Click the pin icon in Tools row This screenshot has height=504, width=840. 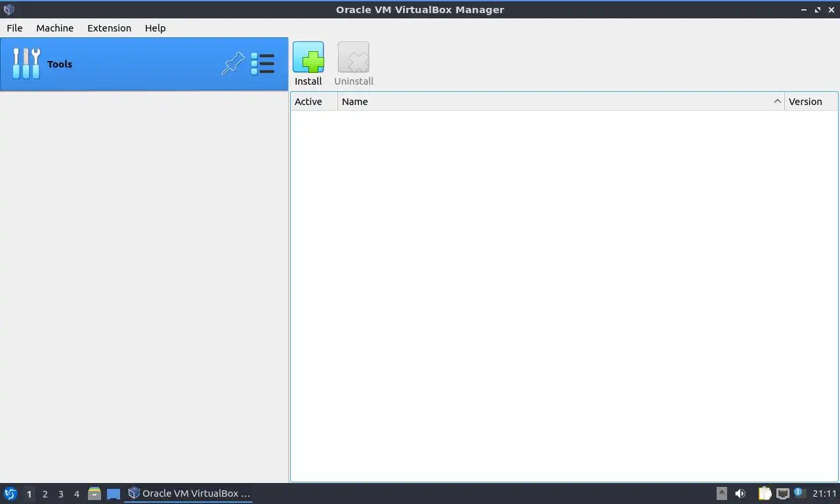point(233,64)
